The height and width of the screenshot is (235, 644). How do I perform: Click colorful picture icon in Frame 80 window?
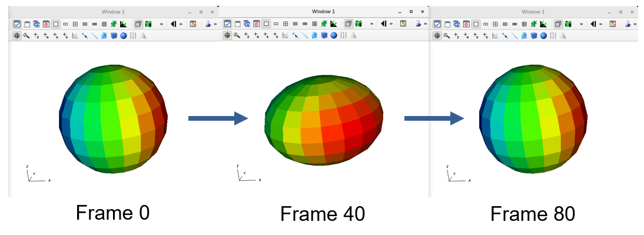click(613, 24)
